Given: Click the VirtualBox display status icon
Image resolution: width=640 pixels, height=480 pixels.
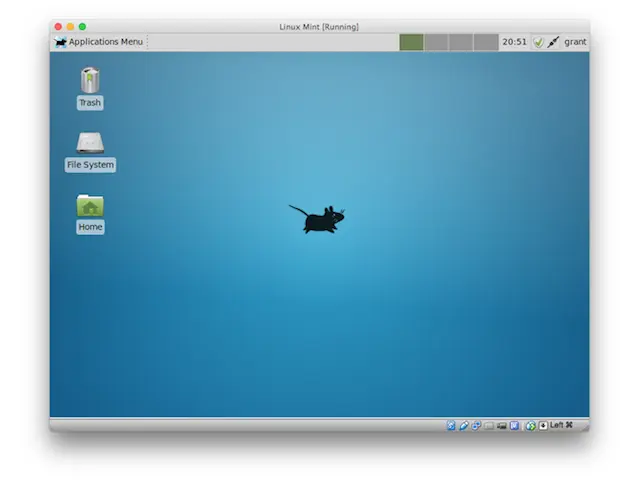Looking at the screenshot, I should (x=502, y=426).
